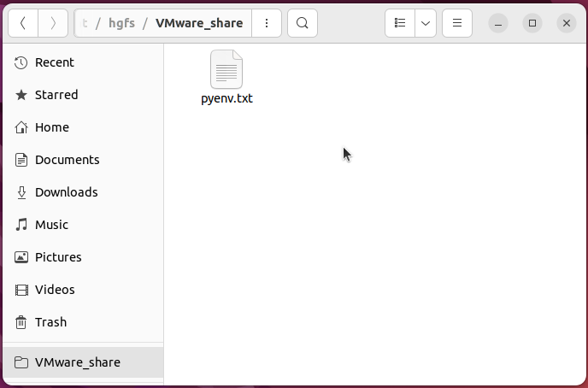588x388 pixels.
Task: Click the pyenv.txt file name label
Action: pos(226,98)
